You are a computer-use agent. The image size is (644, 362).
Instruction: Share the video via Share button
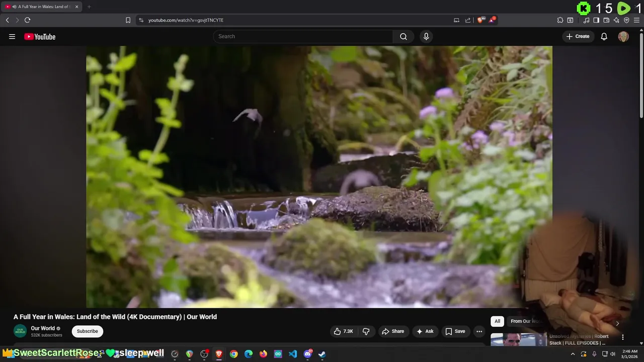(x=393, y=331)
